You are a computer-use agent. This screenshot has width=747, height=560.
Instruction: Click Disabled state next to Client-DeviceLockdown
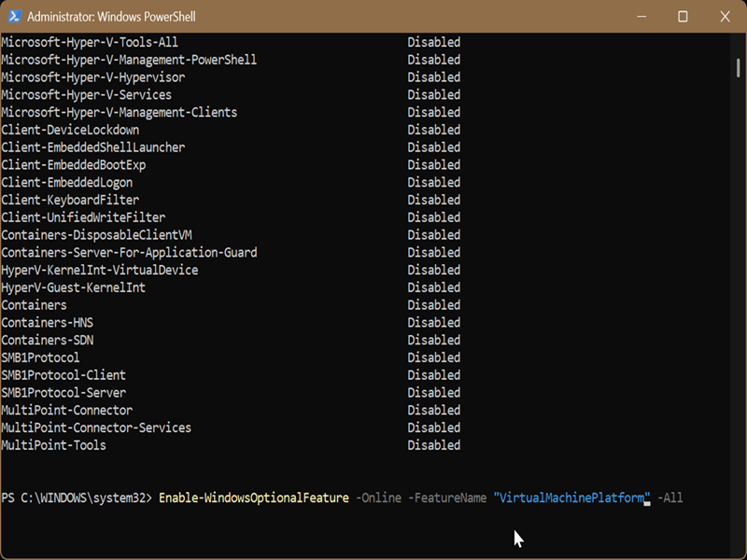(x=434, y=130)
